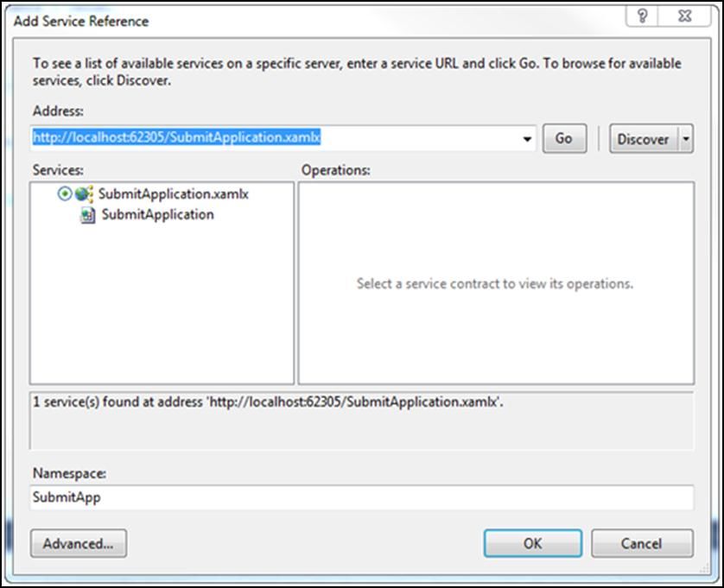Select the SubmitApplication service contract
724x588 pixels.
(x=157, y=215)
